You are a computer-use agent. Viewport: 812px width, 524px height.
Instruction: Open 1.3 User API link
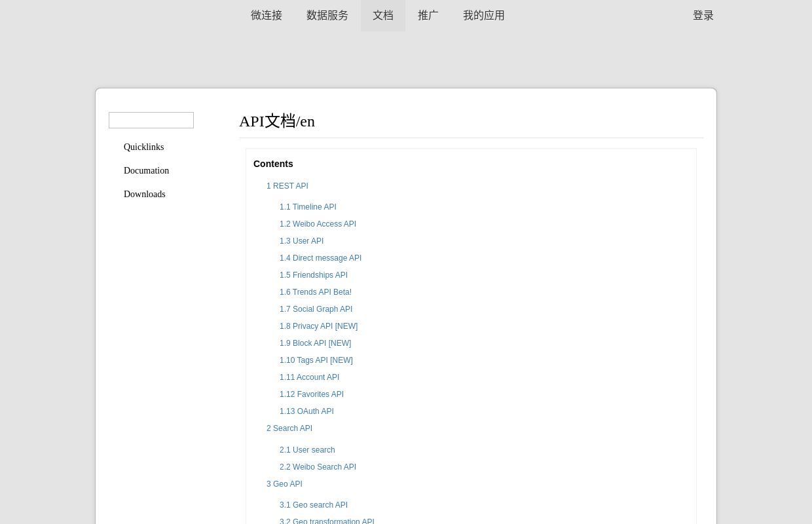301,241
